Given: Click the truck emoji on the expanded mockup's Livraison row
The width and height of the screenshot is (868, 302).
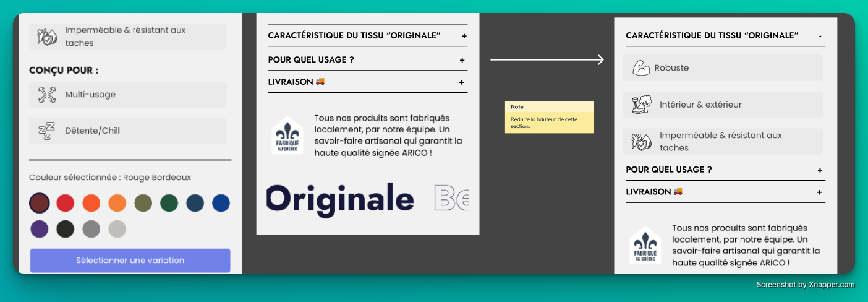Looking at the screenshot, I should (678, 191).
